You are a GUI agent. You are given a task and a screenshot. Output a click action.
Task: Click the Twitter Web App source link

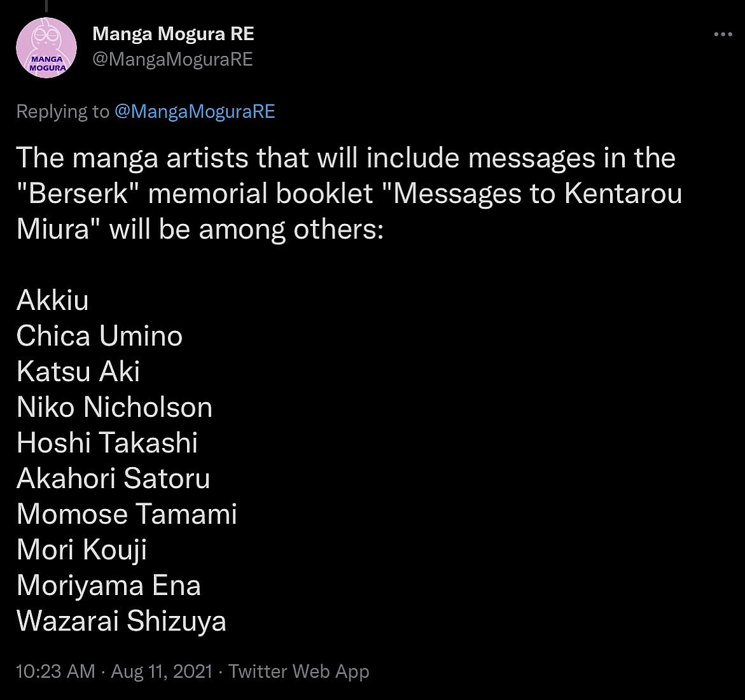(298, 671)
